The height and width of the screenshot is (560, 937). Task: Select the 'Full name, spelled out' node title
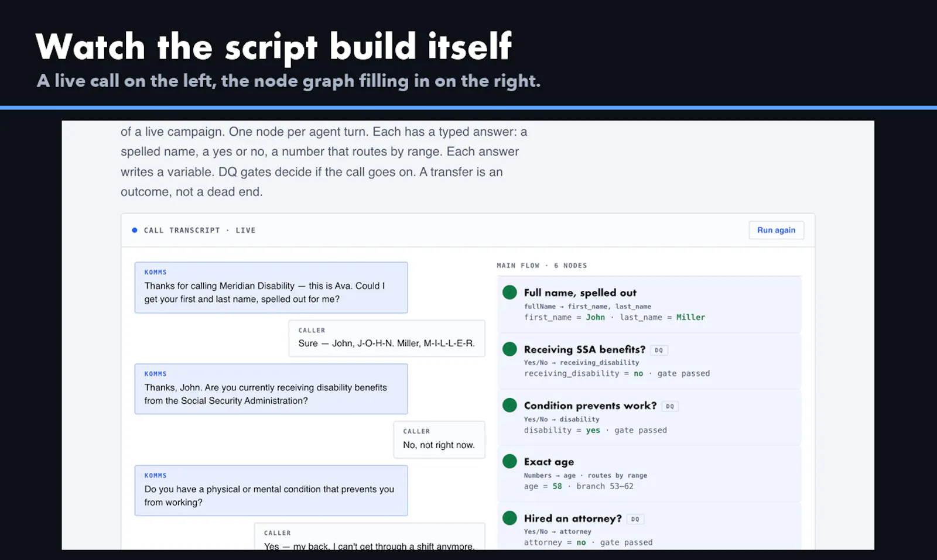tap(580, 293)
